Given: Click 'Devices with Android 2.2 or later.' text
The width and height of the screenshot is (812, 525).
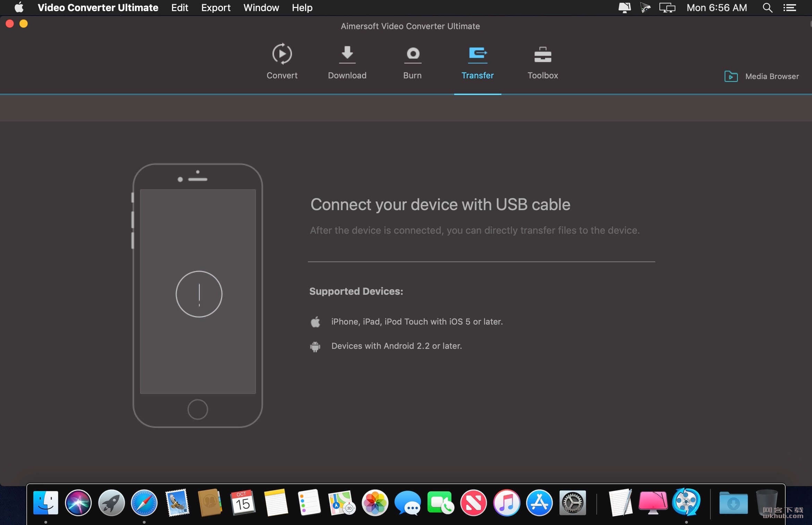Looking at the screenshot, I should (397, 346).
